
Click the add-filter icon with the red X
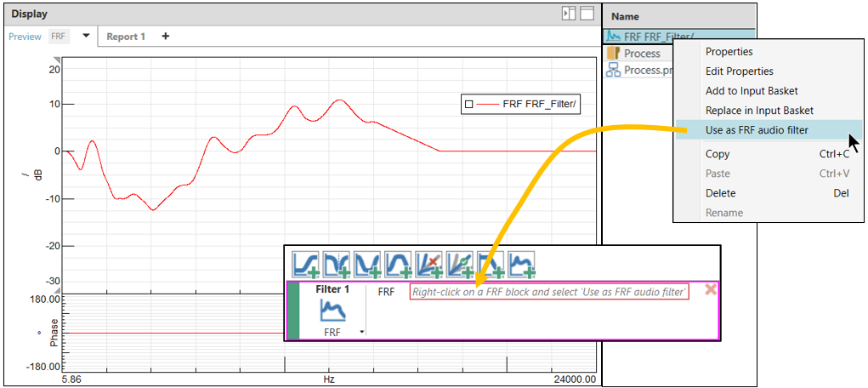pyautogui.click(x=428, y=263)
